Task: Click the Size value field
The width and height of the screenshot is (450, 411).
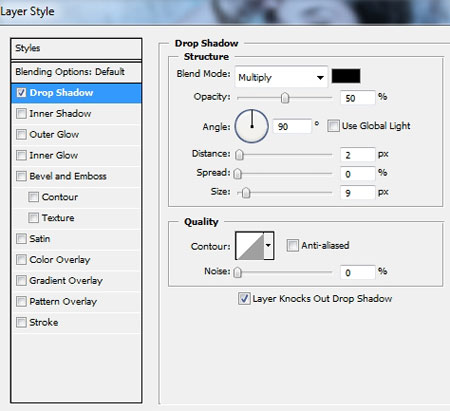Action: click(x=358, y=193)
